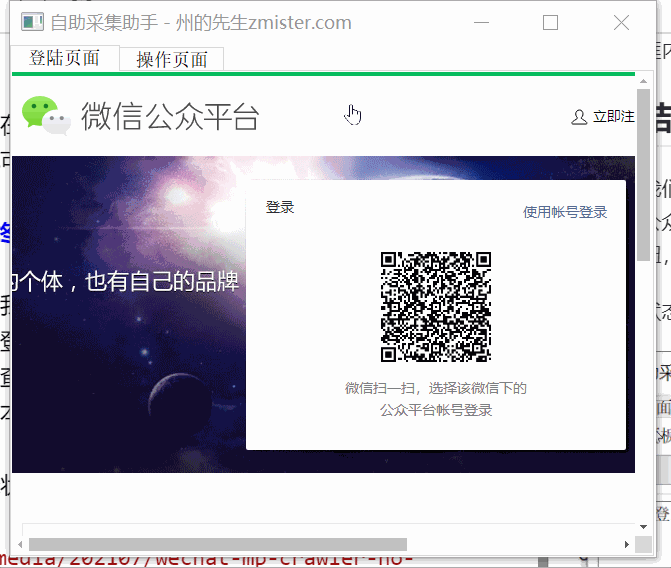
Task: Click the WeChat logo icon
Action: point(46,116)
